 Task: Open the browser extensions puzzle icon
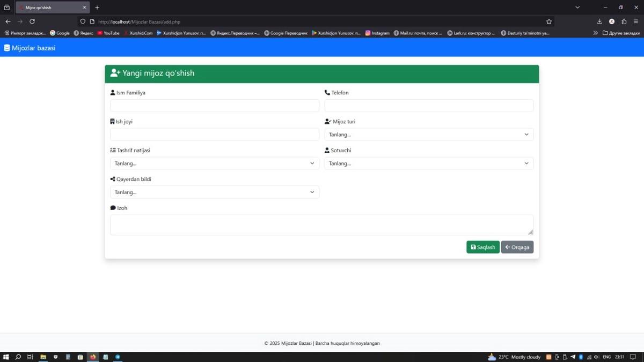pyautogui.click(x=624, y=21)
